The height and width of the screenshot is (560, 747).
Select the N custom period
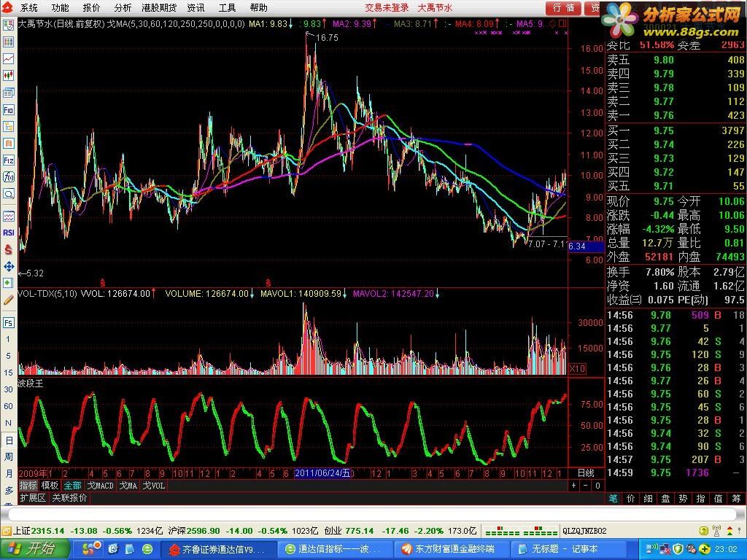coord(8,423)
